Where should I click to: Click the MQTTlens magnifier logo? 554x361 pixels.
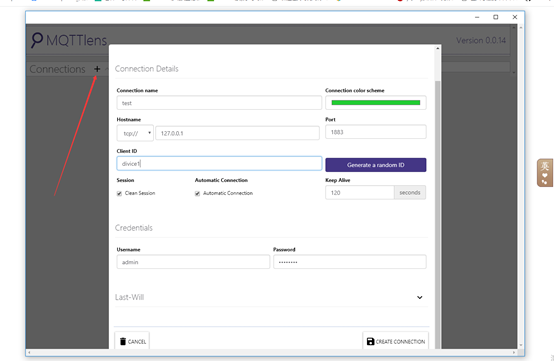37,40
